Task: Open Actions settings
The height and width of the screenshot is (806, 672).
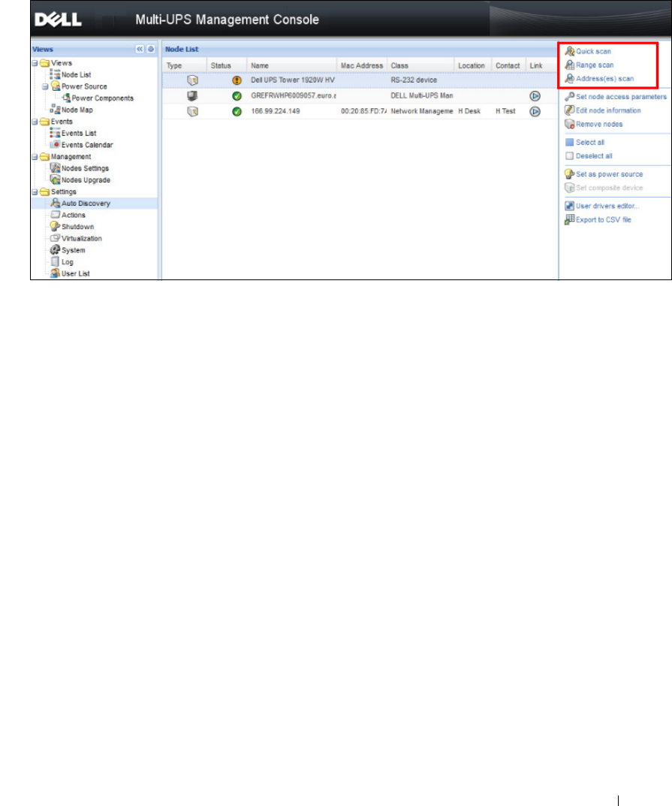Action: point(74,215)
